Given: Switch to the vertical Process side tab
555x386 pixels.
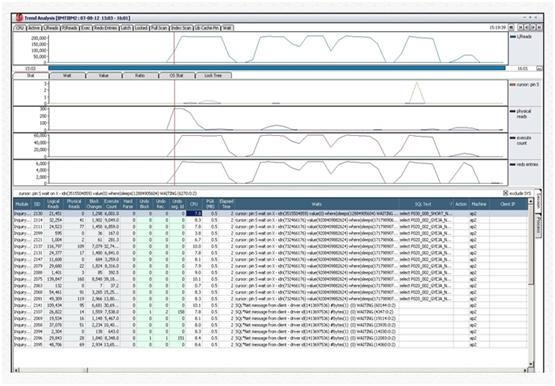Looking at the screenshot, I should point(538,225).
